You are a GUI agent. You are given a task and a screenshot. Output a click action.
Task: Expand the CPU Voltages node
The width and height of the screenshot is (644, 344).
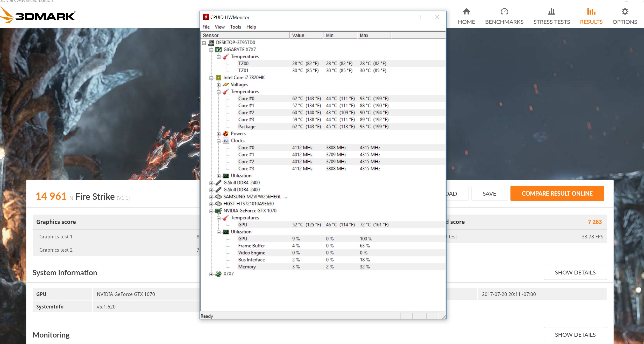[x=219, y=85]
